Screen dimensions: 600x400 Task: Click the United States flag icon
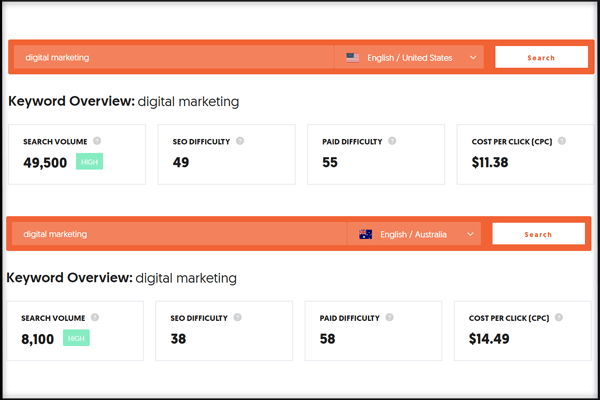pyautogui.click(x=353, y=57)
